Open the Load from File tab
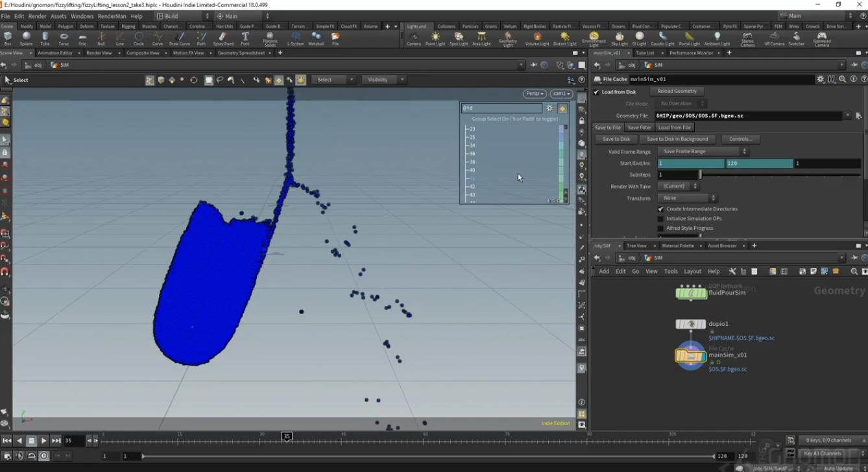Viewport: 868px width, 472px height. tap(675, 128)
